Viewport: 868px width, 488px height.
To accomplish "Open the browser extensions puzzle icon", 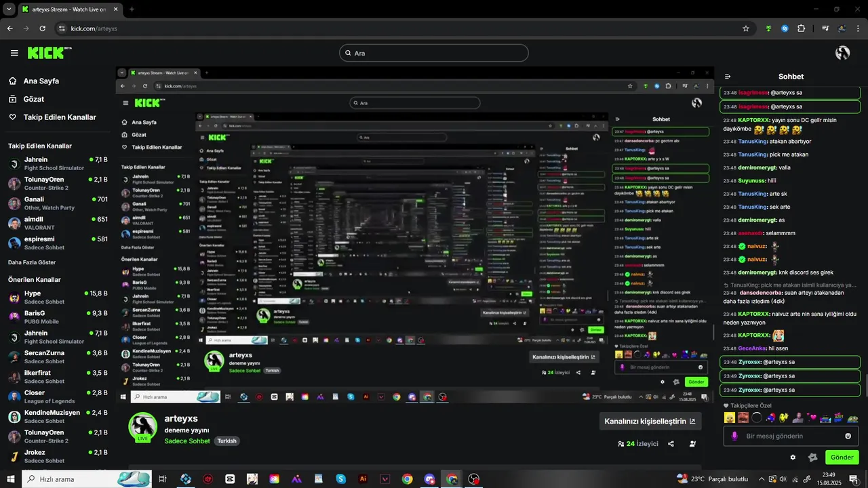I will click(802, 28).
